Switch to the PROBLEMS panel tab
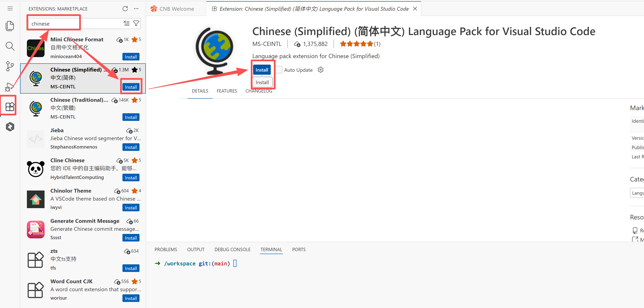 point(166,249)
